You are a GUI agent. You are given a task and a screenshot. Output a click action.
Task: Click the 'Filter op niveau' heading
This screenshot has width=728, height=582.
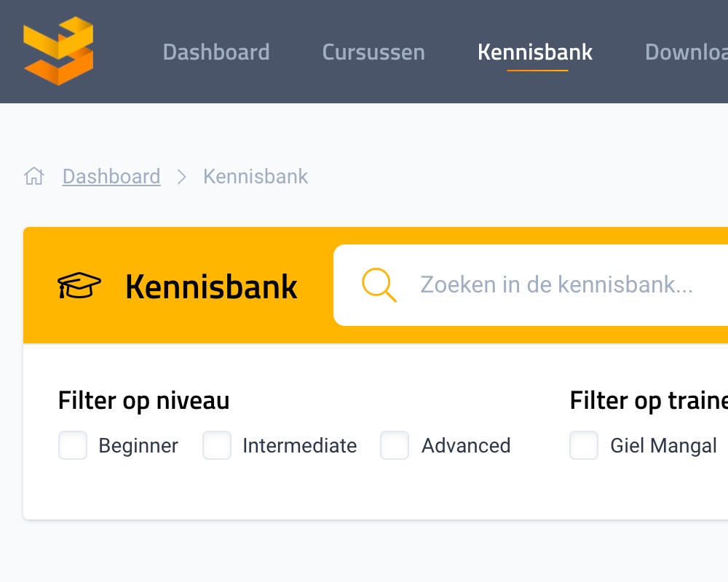(143, 401)
